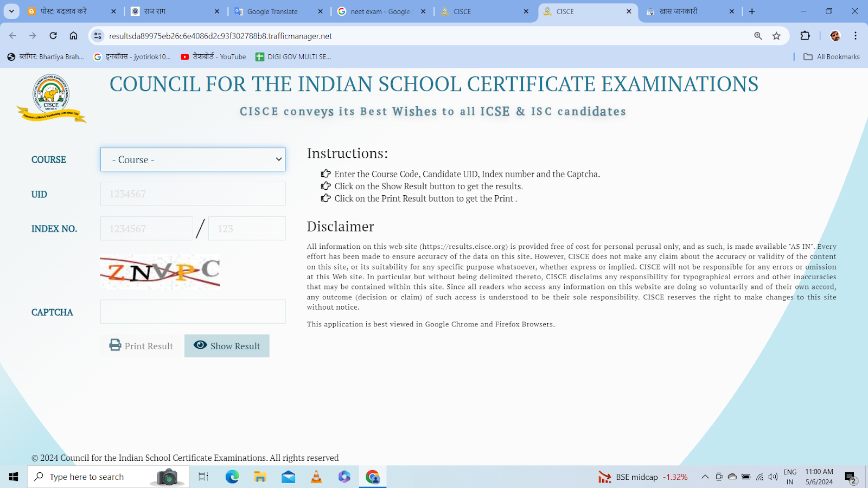Open the BSE midcap news widget
The width and height of the screenshot is (868, 488).
(643, 477)
